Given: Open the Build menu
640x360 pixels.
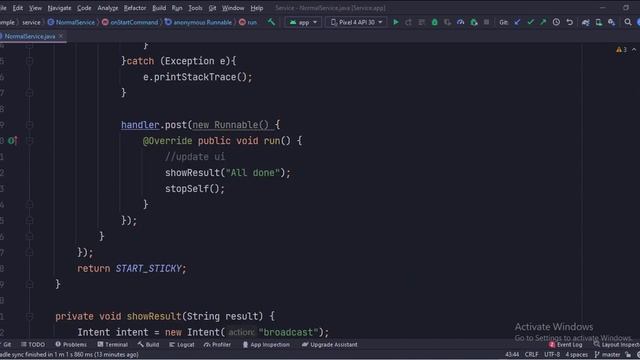Looking at the screenshot, I should tap(159, 8).
